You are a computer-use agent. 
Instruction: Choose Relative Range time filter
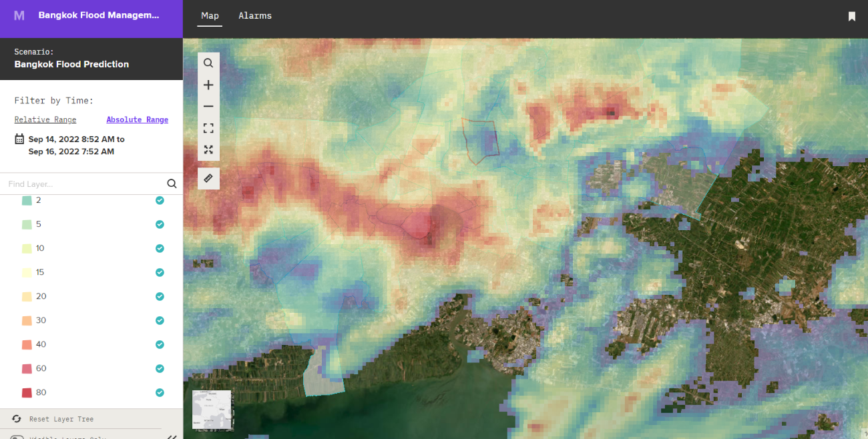(x=45, y=120)
